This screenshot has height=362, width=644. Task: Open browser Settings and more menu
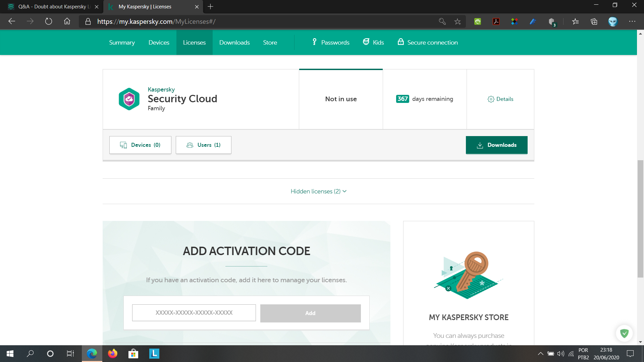(x=632, y=22)
